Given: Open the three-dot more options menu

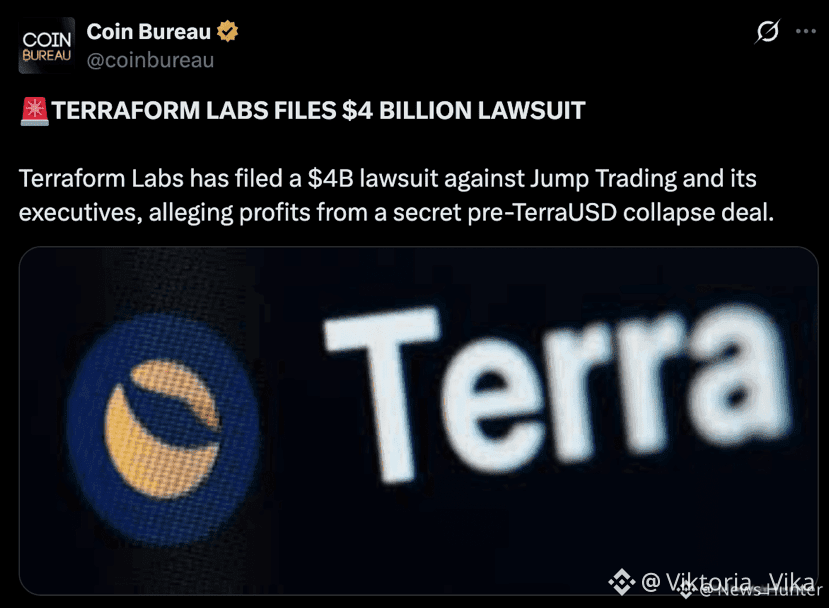Looking at the screenshot, I should [x=806, y=31].
